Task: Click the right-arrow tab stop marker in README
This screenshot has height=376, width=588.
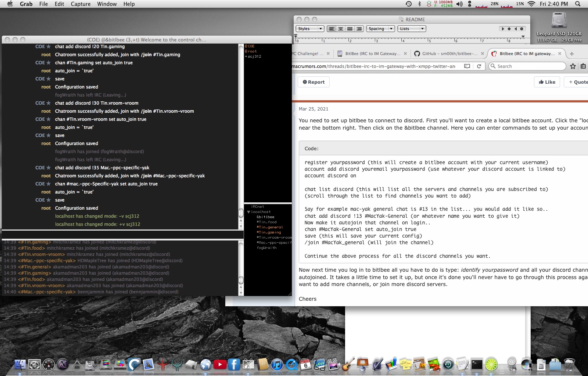Action: [503, 29]
